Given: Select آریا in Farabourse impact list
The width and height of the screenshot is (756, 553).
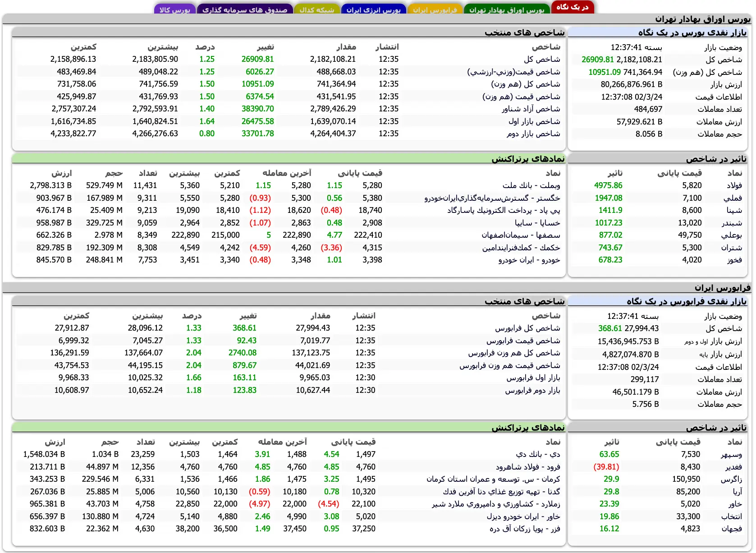Looking at the screenshot, I should [x=737, y=492].
